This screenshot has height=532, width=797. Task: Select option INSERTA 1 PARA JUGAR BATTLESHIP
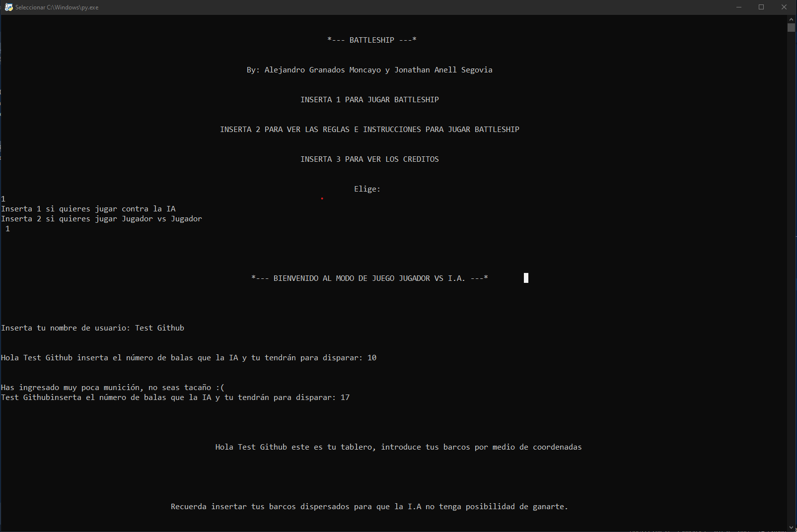(369, 99)
